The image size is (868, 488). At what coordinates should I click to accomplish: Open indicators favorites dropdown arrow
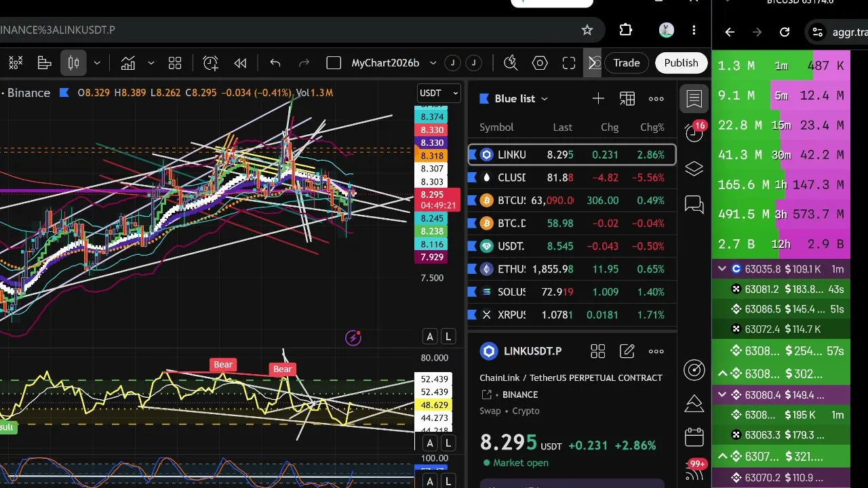tap(151, 63)
